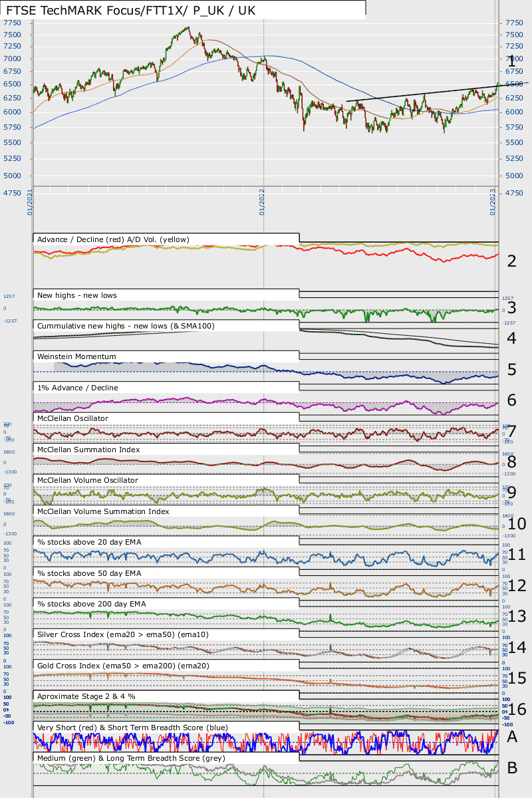The image size is (532, 798).
Task: Click the 5000 price label on the right axis
Action: click(515, 176)
